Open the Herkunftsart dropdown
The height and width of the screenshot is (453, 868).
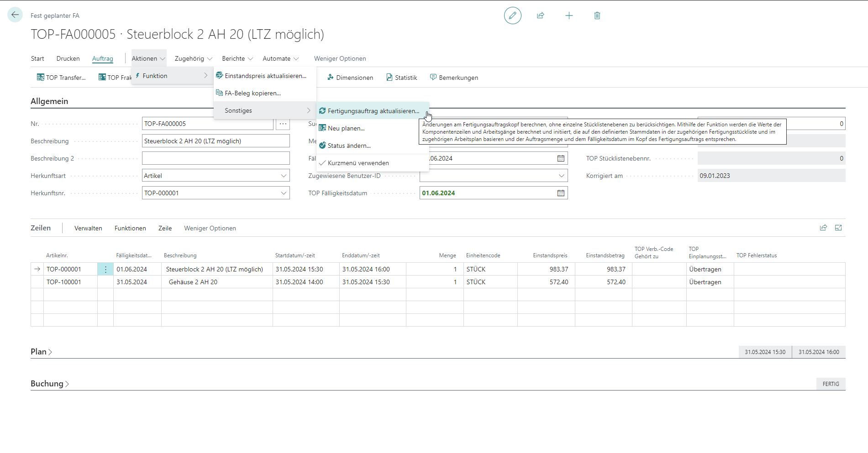click(284, 176)
